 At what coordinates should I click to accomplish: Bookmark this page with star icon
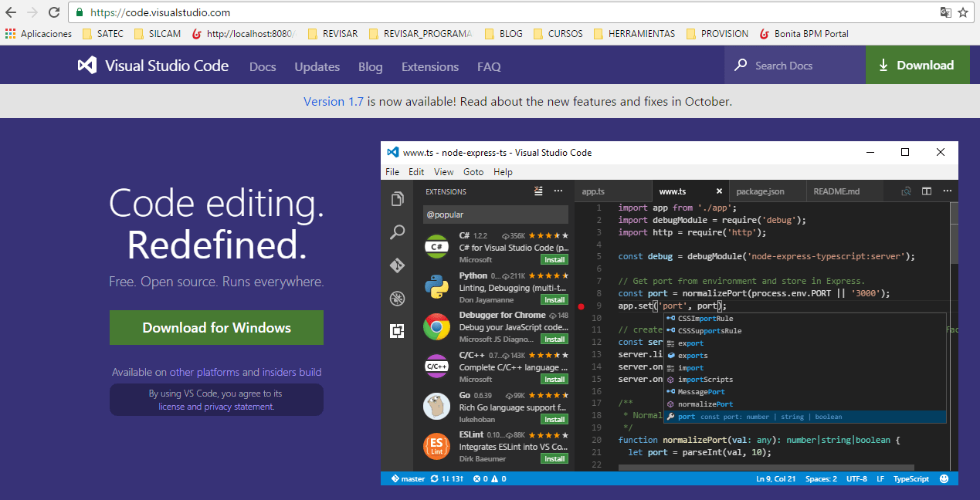pyautogui.click(x=963, y=12)
